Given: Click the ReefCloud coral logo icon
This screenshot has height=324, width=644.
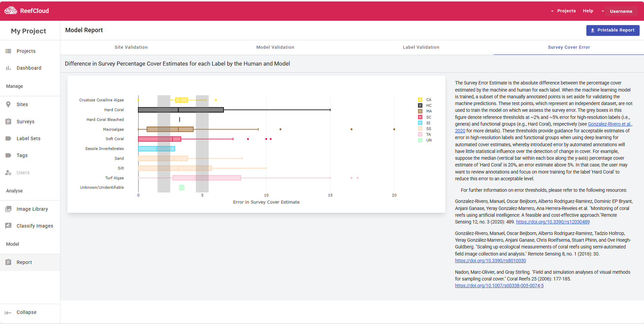Looking at the screenshot, I should (11, 10).
